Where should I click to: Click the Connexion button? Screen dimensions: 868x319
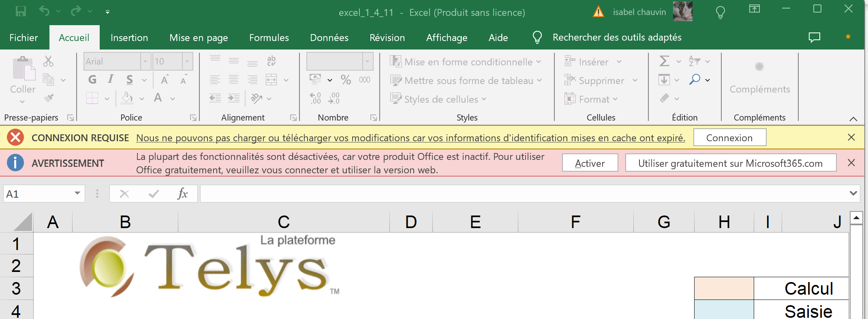(730, 138)
